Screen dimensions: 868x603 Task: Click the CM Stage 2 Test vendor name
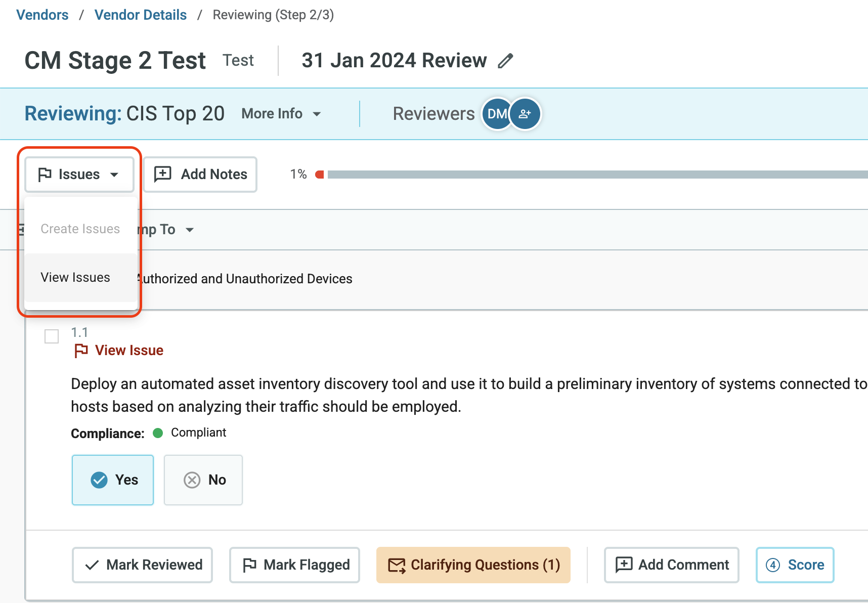[115, 61]
